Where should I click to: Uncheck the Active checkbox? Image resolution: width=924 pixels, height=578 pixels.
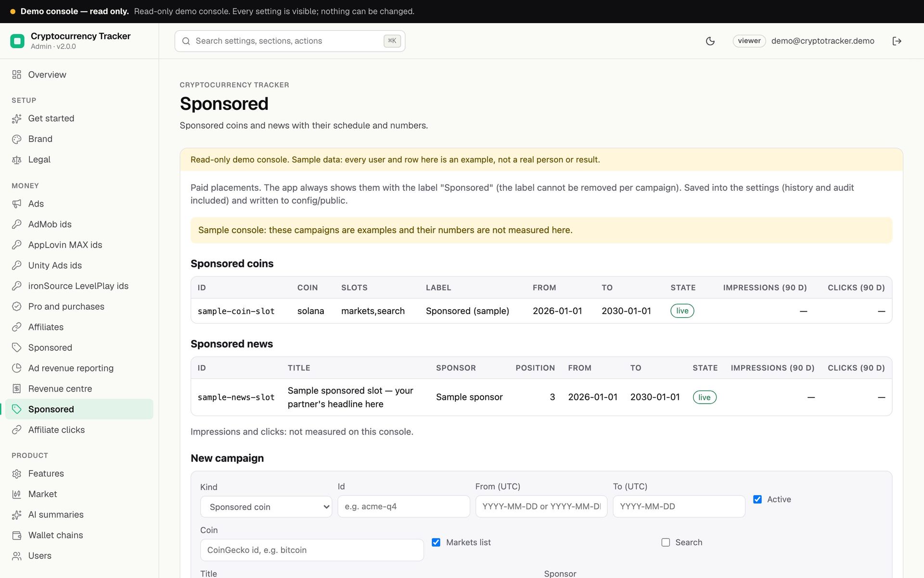(x=757, y=499)
